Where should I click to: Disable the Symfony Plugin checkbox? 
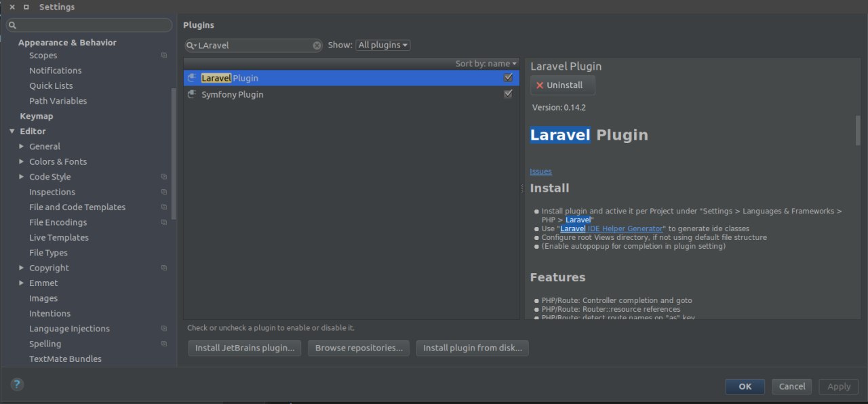(508, 94)
